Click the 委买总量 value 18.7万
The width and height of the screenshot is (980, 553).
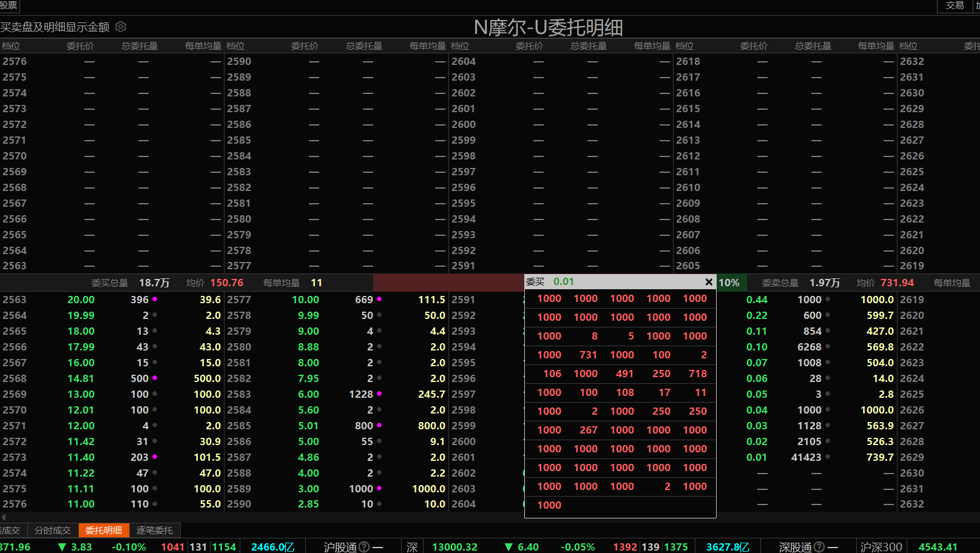click(x=154, y=283)
